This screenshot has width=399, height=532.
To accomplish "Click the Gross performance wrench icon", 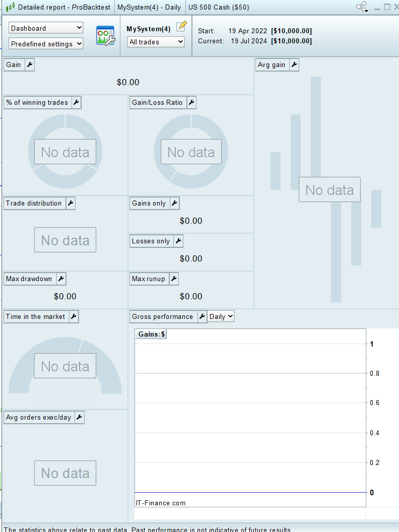I will pos(201,316).
